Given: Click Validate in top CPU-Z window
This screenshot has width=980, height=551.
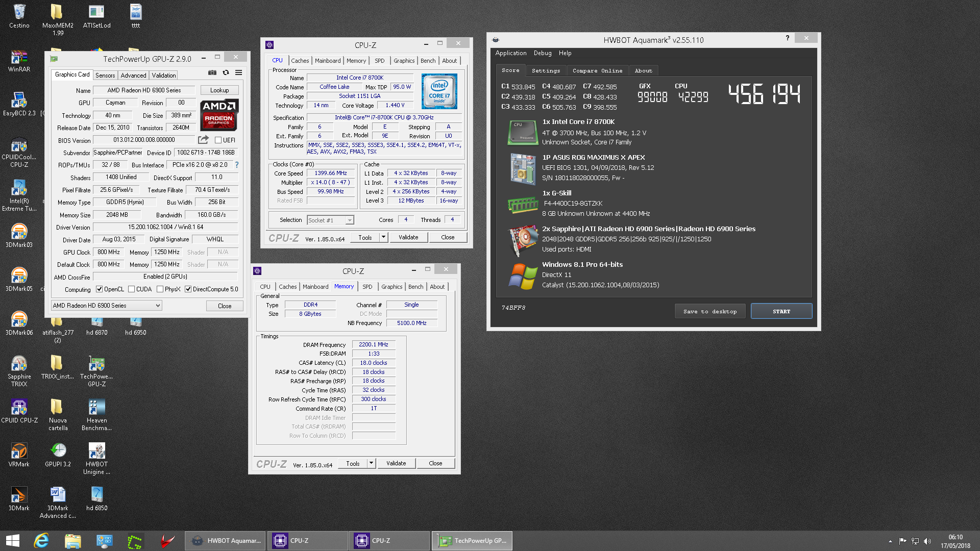Looking at the screenshot, I should [x=408, y=237].
